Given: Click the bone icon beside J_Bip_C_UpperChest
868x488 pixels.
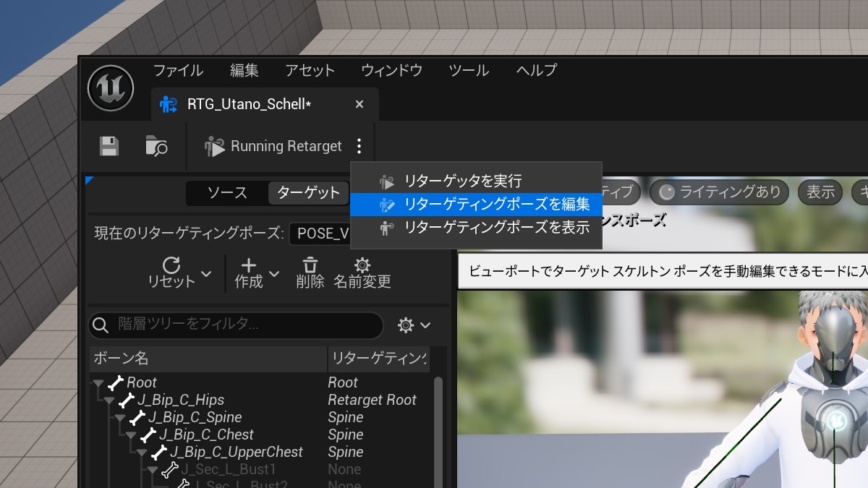Looking at the screenshot, I should (159, 452).
